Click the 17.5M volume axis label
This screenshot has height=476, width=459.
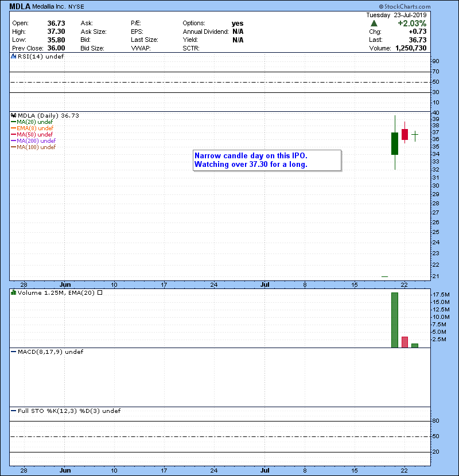point(441,294)
